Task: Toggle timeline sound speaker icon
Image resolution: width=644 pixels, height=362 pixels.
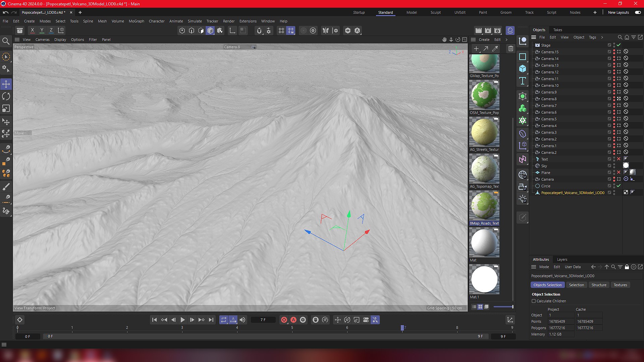Action: [x=243, y=320]
